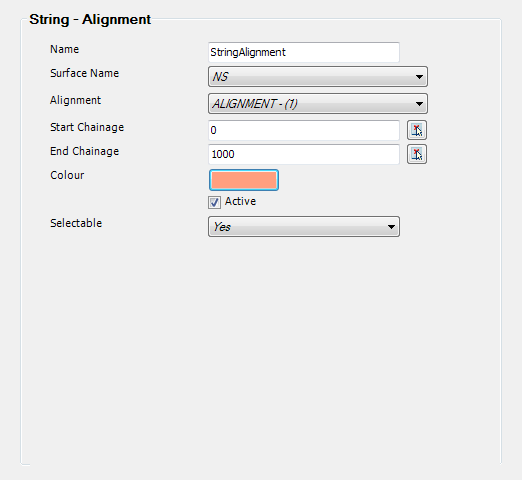Focus the Name field containing StringAlignment

[x=304, y=52]
